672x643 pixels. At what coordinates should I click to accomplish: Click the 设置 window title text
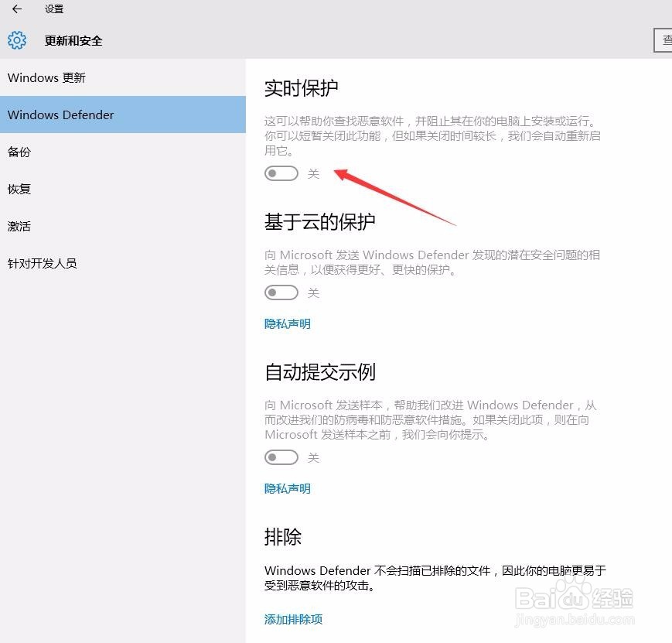point(54,9)
